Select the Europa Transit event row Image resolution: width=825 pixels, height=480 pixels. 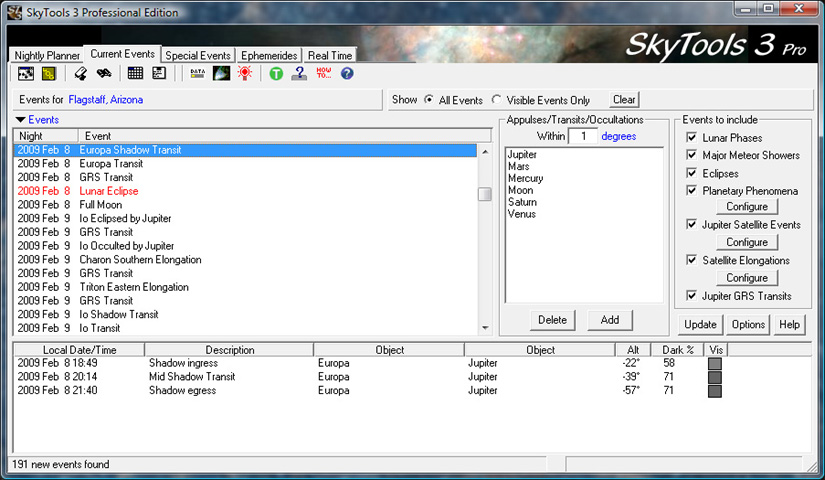click(245, 163)
